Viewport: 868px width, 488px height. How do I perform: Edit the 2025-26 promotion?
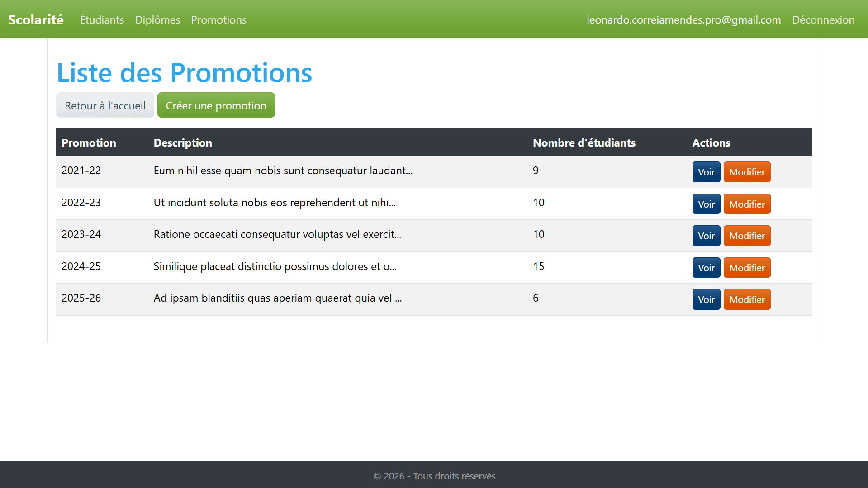click(x=747, y=299)
